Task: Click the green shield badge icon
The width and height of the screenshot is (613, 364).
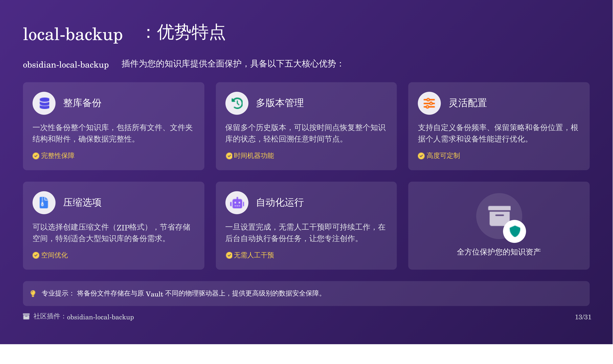Action: pos(515,231)
